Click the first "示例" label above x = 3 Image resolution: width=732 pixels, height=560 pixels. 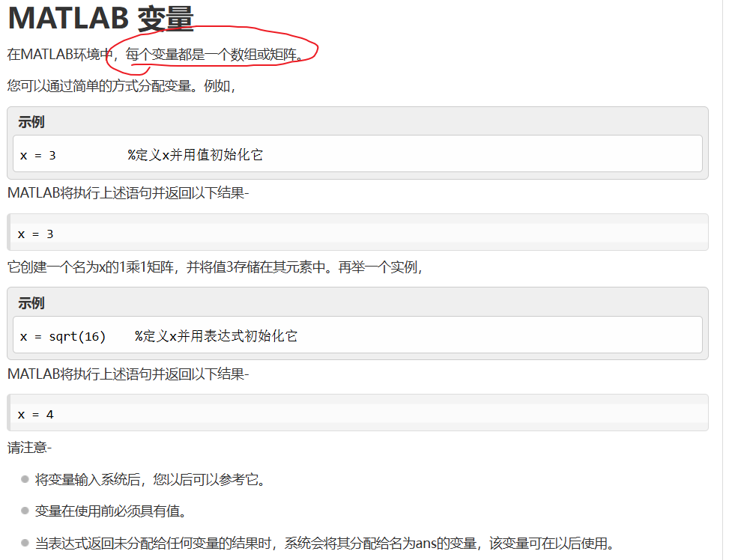[x=31, y=122]
